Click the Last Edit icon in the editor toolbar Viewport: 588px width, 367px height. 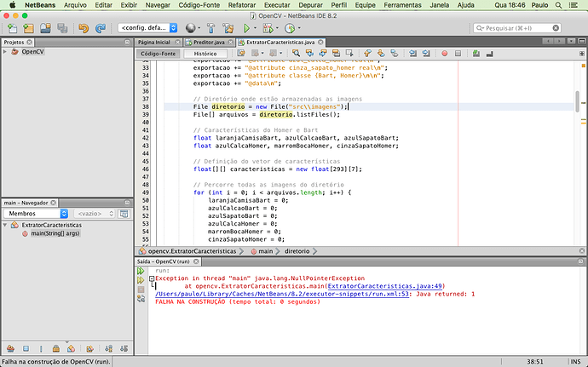tap(241, 54)
